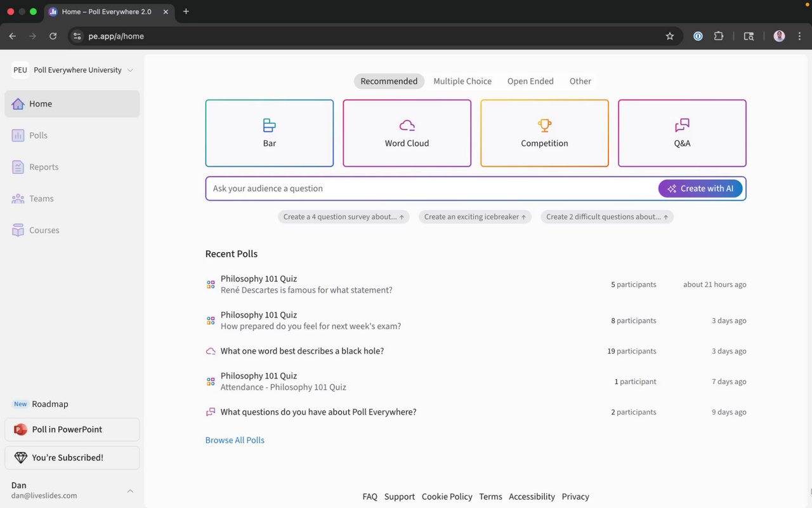Click the Bar chart icon in Bar card

270,125
